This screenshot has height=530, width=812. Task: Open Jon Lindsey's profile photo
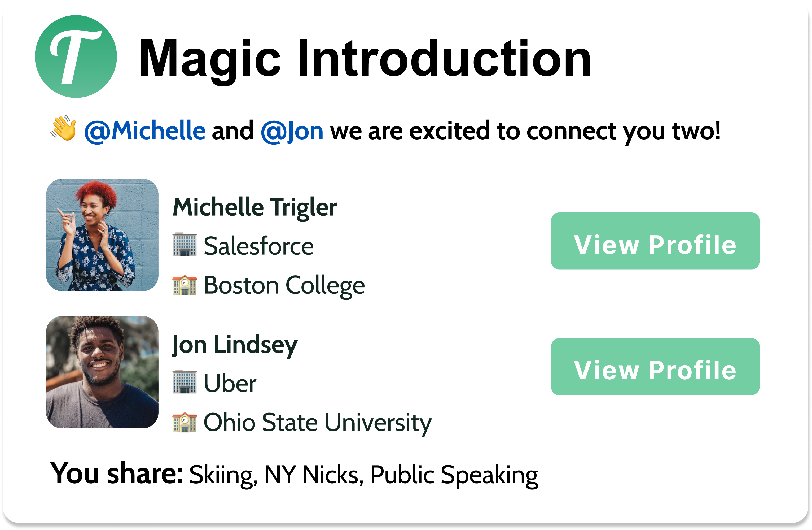coord(102,372)
